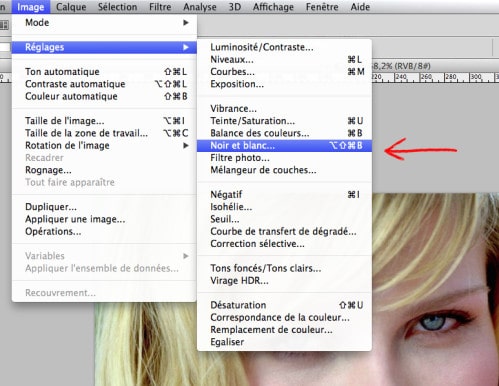Open Teinte/Saturation adjustment
The width and height of the screenshot is (499, 386).
(x=284, y=121)
